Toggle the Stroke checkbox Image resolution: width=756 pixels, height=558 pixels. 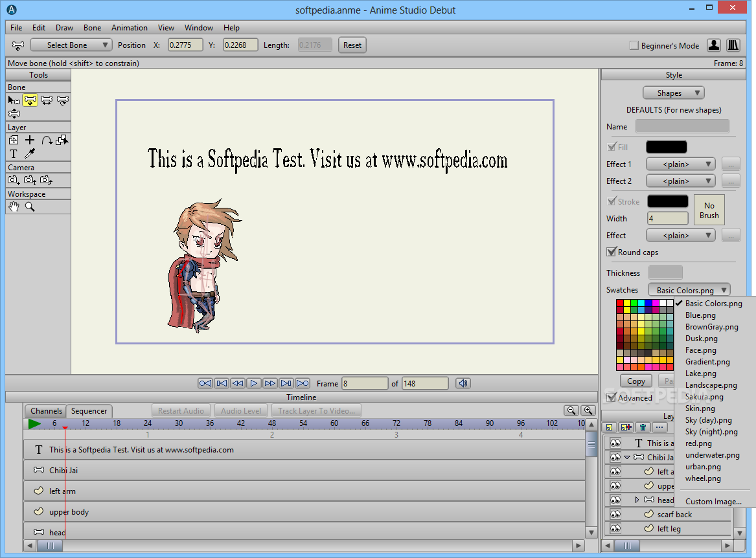click(612, 201)
